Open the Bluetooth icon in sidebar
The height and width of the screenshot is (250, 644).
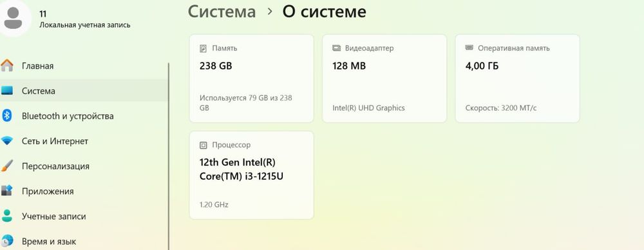[x=7, y=115]
